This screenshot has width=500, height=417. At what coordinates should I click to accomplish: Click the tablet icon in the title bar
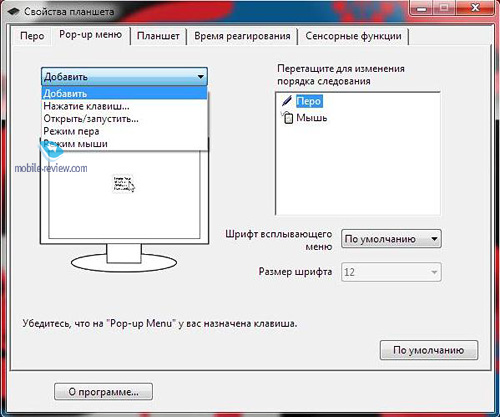tap(13, 12)
